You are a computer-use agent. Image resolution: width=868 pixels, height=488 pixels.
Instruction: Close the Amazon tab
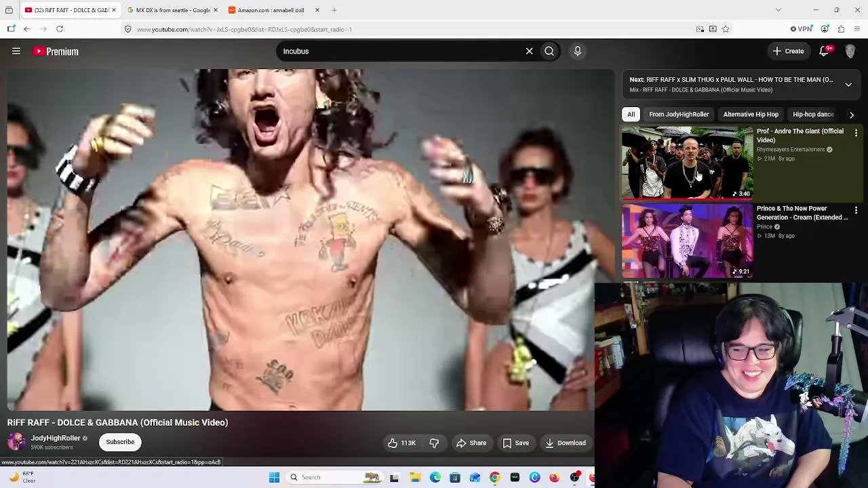tap(317, 10)
